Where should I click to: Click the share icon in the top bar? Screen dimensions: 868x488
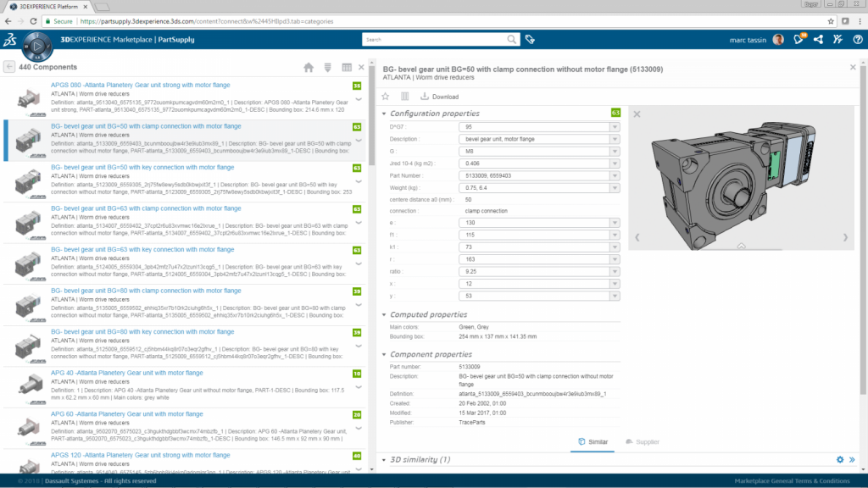(818, 39)
